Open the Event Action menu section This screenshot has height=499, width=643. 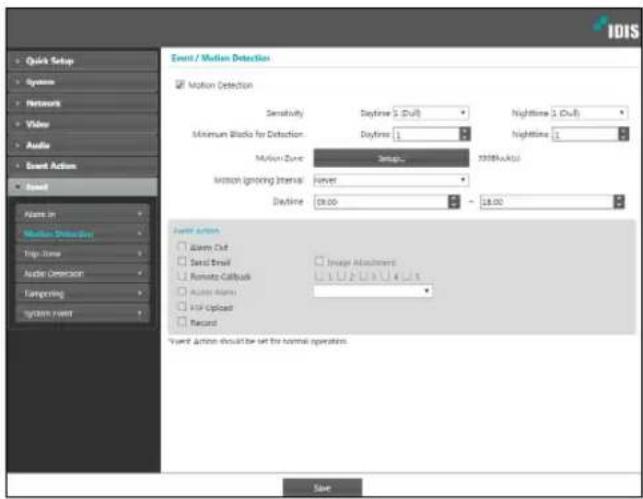point(82,166)
